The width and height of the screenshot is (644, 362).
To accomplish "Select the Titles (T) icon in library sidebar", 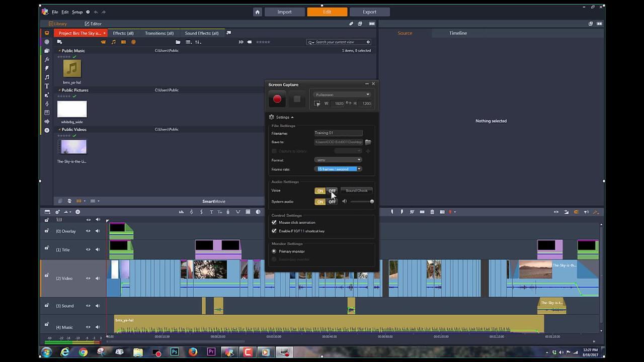I will point(47,86).
